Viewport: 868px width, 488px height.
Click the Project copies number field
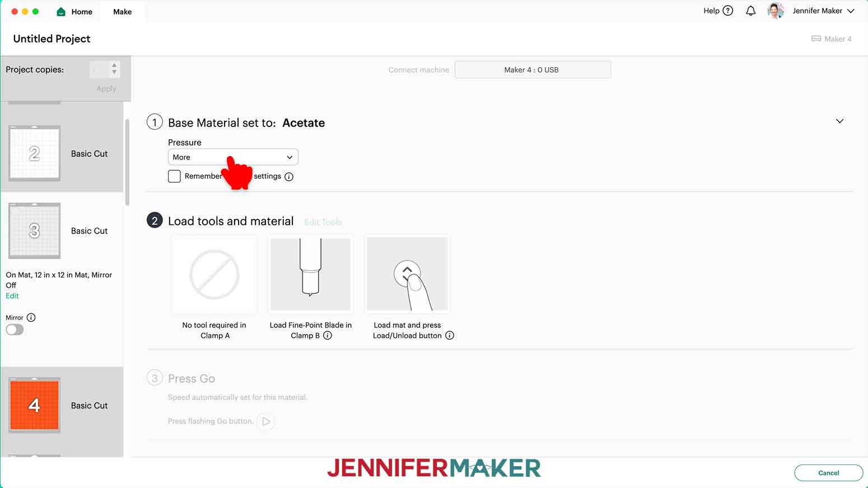pos(100,69)
